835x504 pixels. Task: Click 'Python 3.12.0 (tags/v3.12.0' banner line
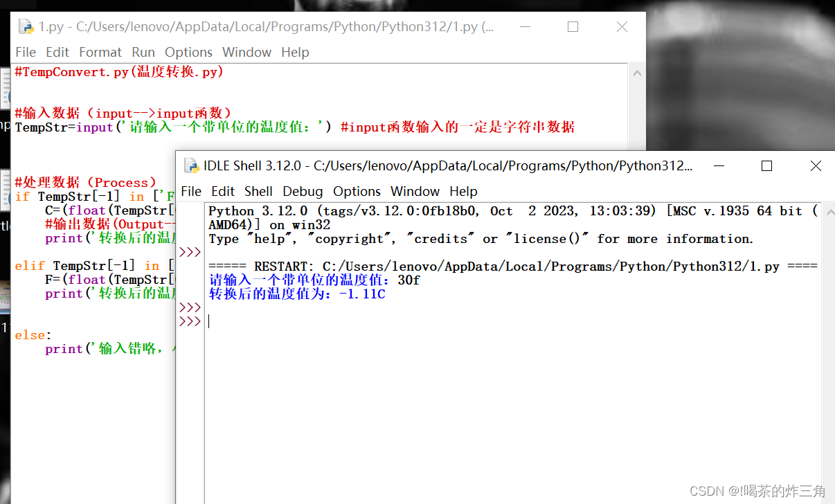512,211
